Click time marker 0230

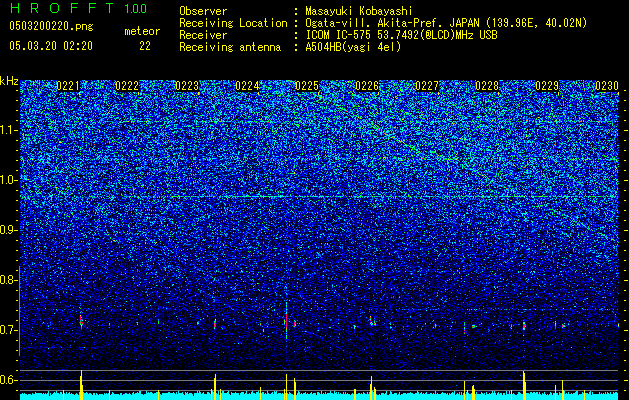point(607,86)
